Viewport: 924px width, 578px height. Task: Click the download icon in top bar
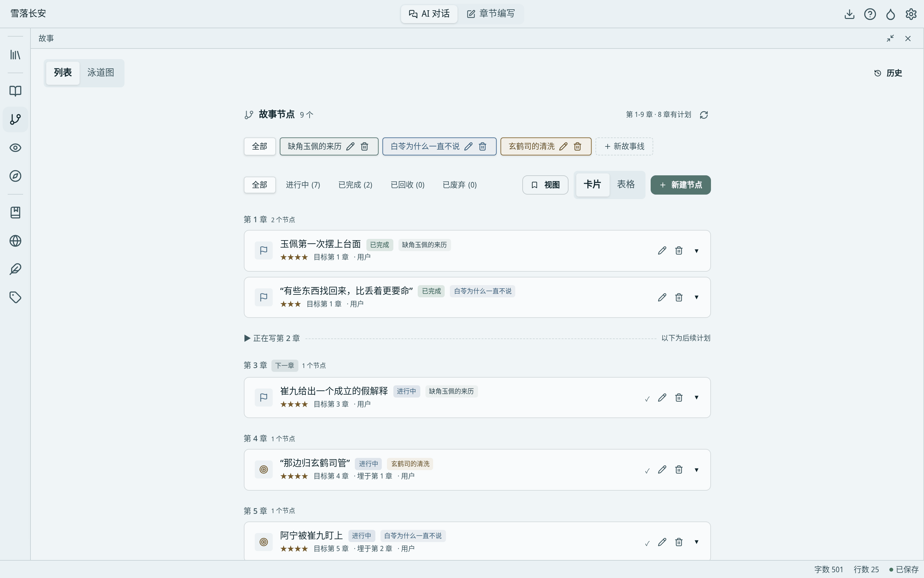[x=849, y=14]
